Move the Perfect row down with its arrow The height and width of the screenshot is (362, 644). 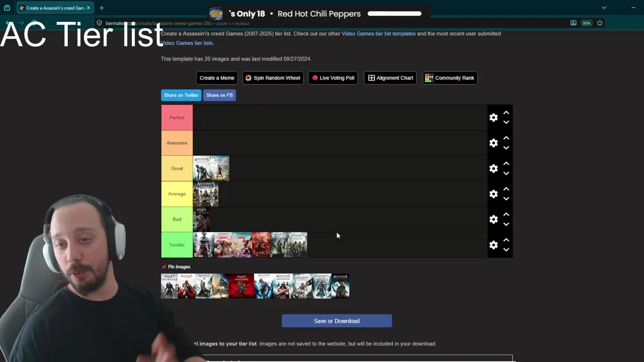tap(506, 122)
